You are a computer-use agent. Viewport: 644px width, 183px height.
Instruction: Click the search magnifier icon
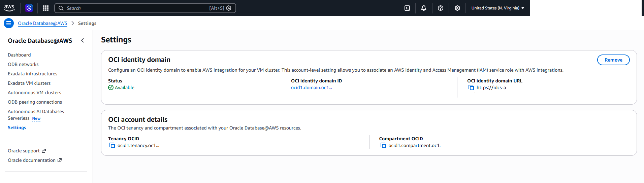point(61,8)
